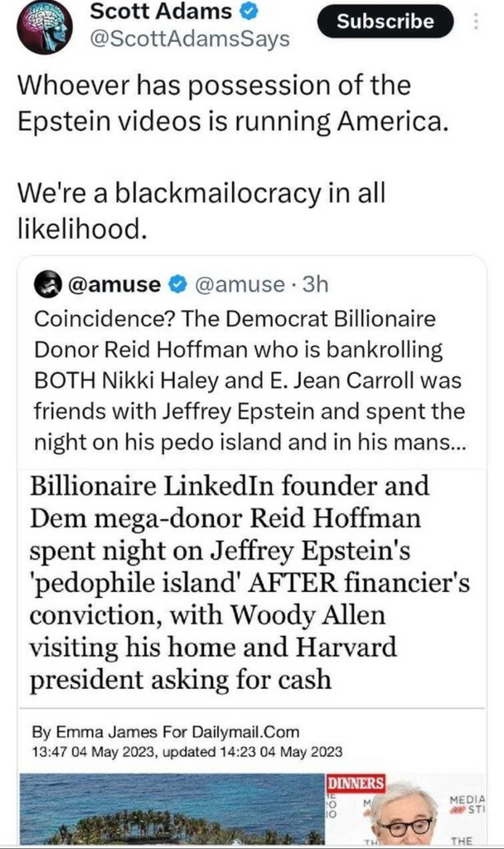Click the blue verified badge next to @amuse
The image size is (504, 849).
point(177,286)
